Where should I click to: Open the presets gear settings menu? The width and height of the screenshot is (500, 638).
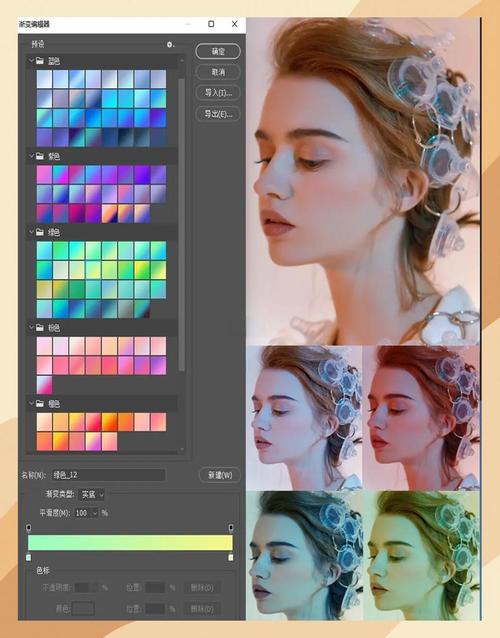(x=170, y=44)
